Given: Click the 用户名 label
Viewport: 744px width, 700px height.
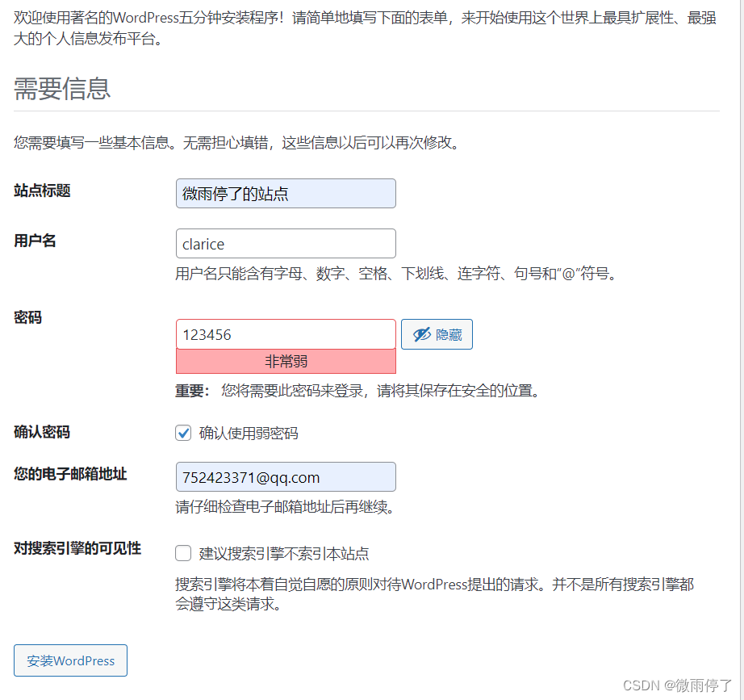Looking at the screenshot, I should click(x=36, y=241).
